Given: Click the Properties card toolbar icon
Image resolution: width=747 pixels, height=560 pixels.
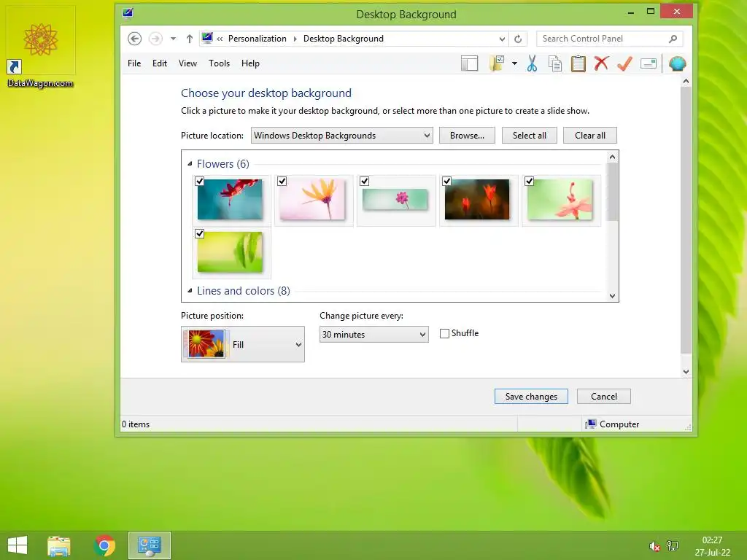Looking at the screenshot, I should click(649, 63).
